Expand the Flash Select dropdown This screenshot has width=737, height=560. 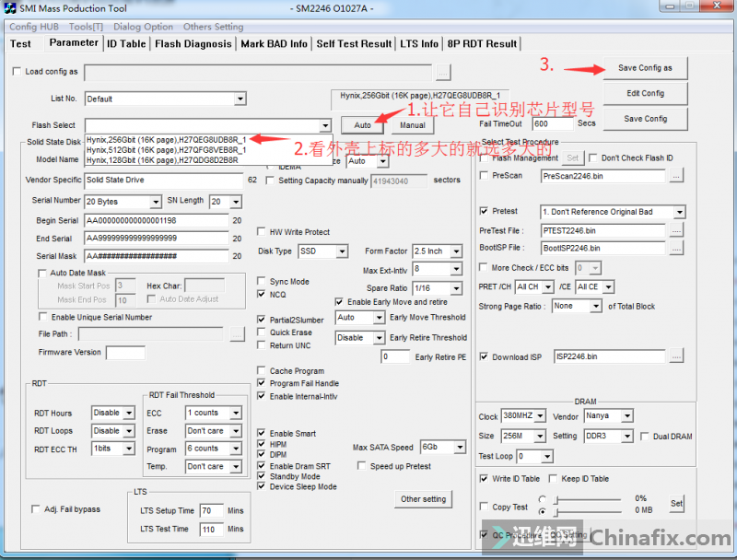tap(325, 125)
